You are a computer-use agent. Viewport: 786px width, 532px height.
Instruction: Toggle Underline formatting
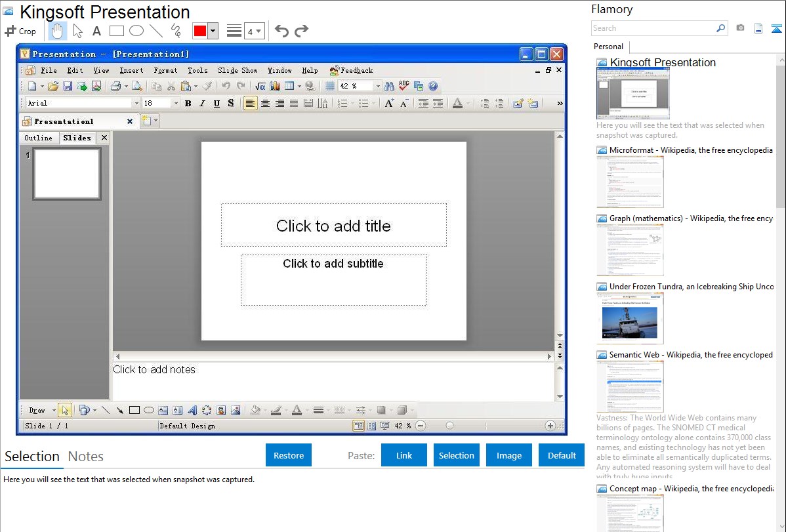point(217,103)
